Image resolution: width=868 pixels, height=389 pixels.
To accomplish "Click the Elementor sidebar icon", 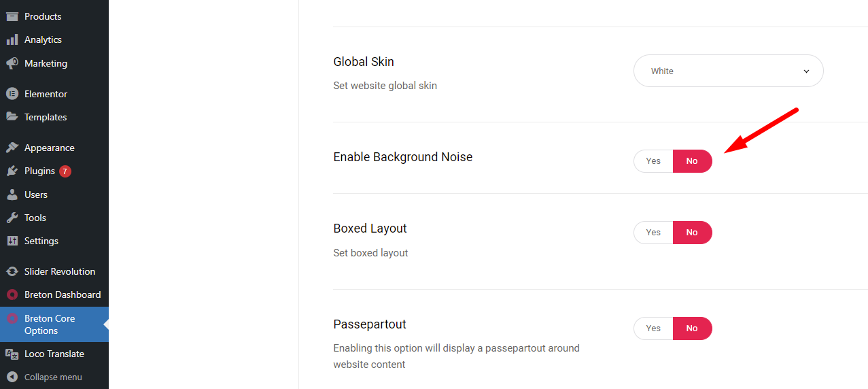I will click(12, 94).
